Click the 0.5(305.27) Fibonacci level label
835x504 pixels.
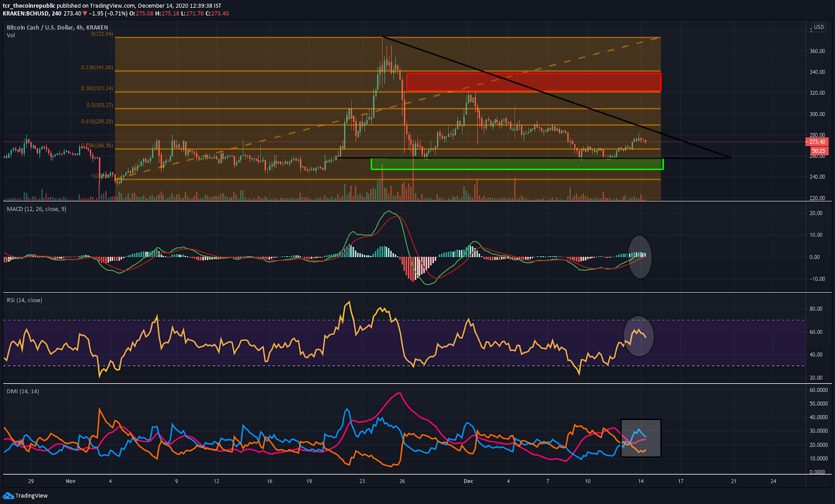[100, 105]
